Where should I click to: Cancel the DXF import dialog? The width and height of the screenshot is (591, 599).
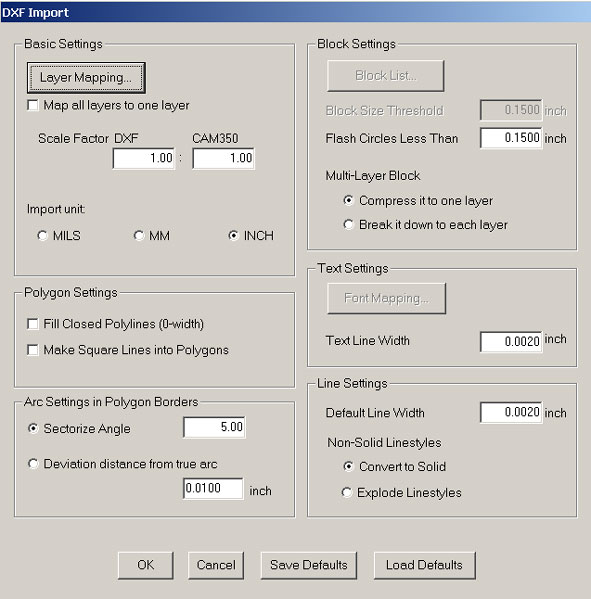coord(216,565)
